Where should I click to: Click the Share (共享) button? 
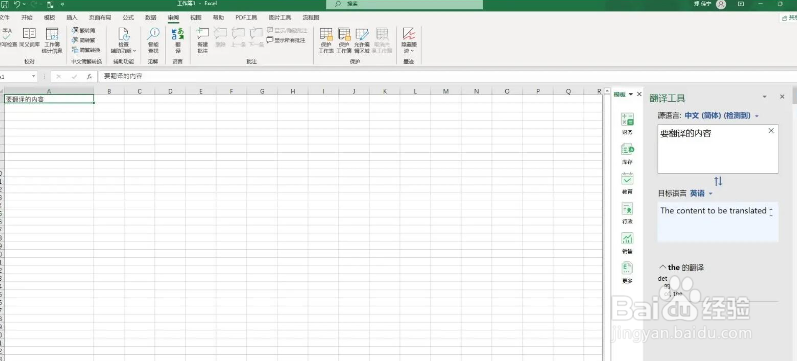point(789,17)
